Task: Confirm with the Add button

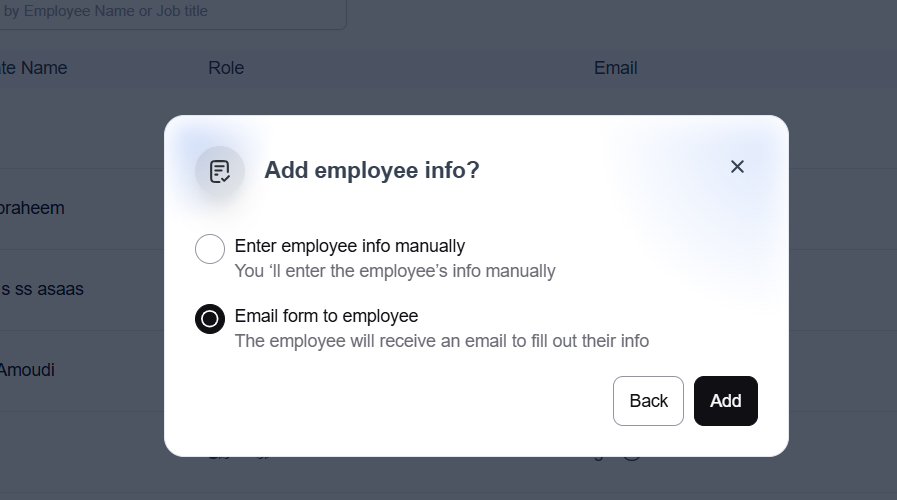Action: point(725,401)
